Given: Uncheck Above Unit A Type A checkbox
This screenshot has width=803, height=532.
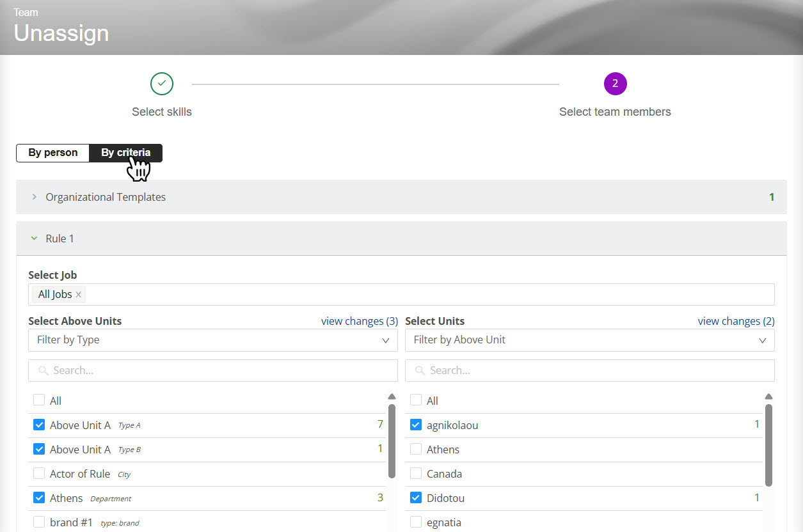Looking at the screenshot, I should 39,425.
